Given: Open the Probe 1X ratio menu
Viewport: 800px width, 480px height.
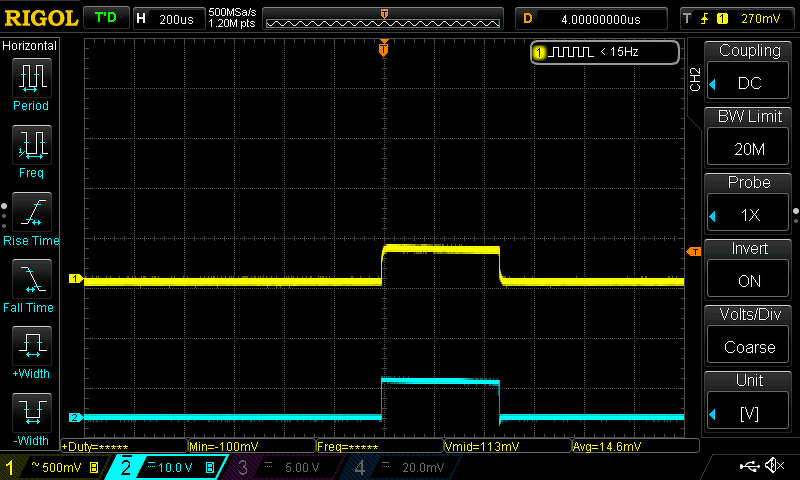Looking at the screenshot, I should 748,212.
